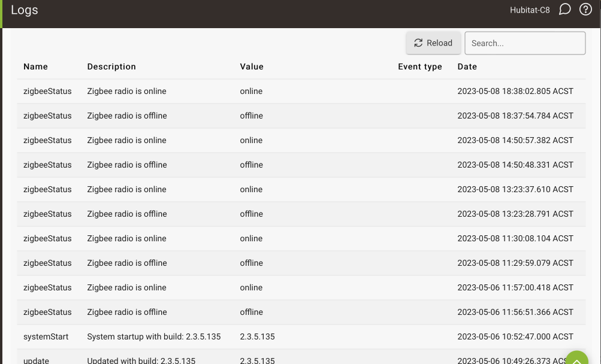Click 'Zigbee radio is offline' in 11:56:51 row
The width and height of the screenshot is (601, 364).
pos(127,312)
